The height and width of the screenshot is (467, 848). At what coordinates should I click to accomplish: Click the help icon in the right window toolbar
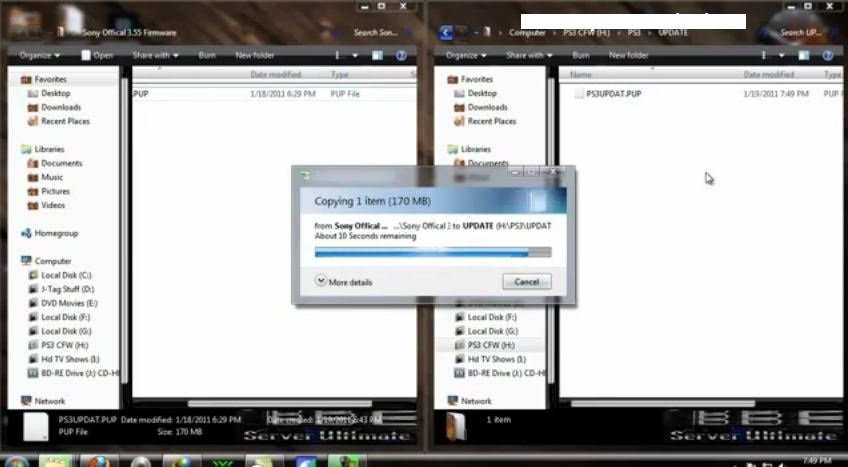point(828,55)
